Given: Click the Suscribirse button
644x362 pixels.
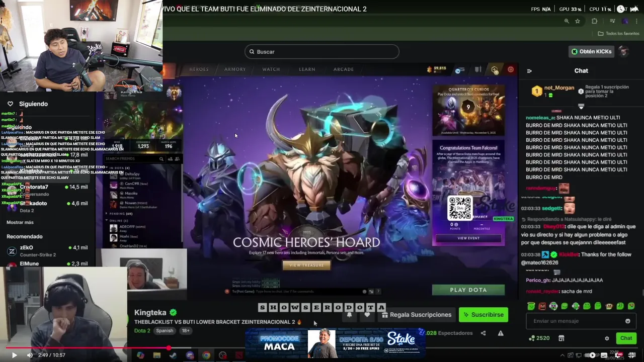Looking at the screenshot, I should tap(484, 315).
